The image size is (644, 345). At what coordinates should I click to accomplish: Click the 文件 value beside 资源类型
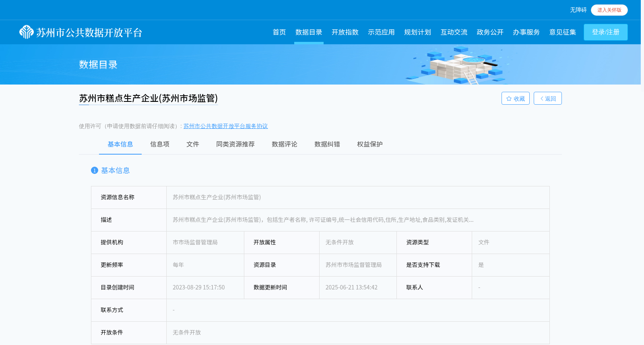point(484,242)
